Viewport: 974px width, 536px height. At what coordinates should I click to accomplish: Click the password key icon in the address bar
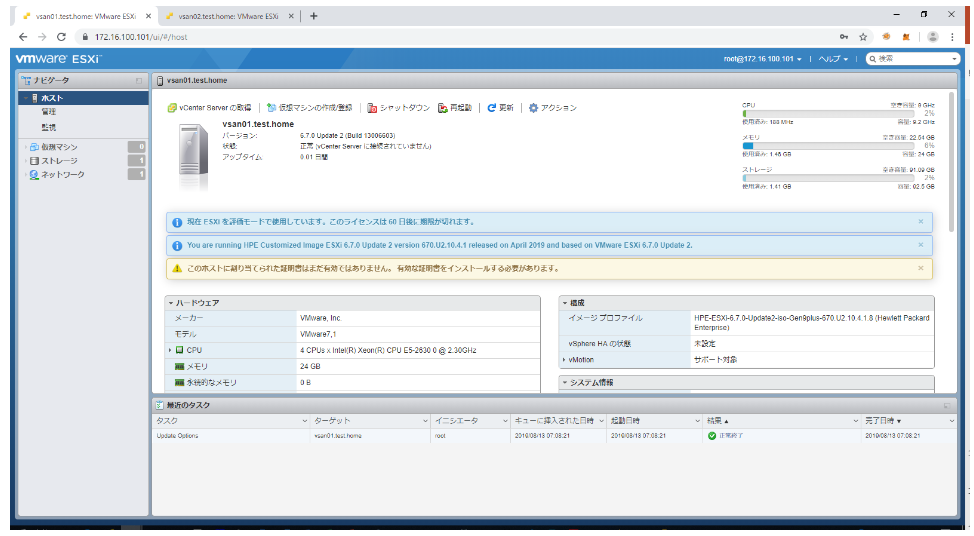pyautogui.click(x=844, y=37)
